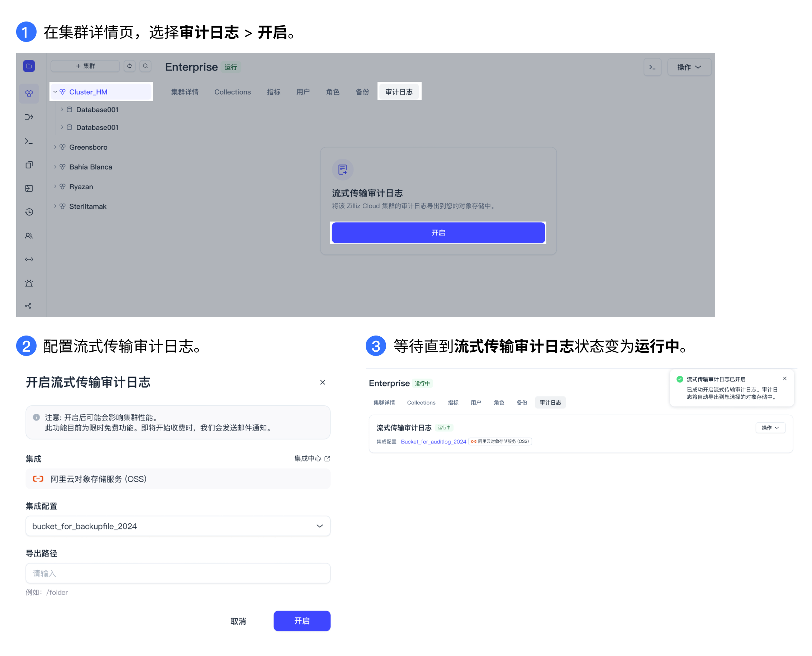Expand the Sterlitamak cluster
This screenshot has width=812, height=656.
[x=55, y=206]
